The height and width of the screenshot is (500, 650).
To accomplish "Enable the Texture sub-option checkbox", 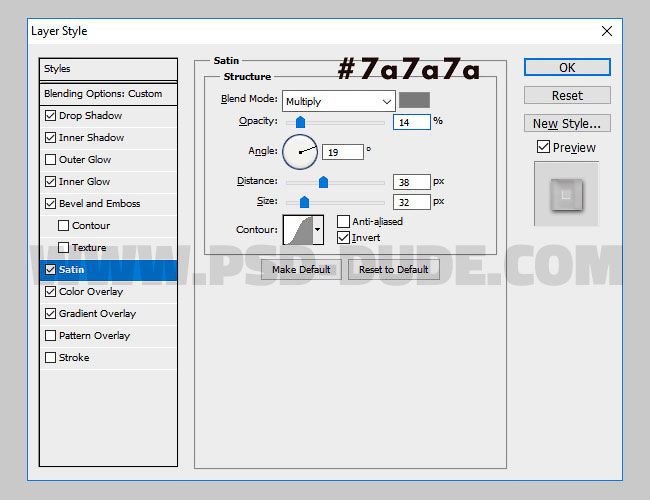I will [63, 247].
